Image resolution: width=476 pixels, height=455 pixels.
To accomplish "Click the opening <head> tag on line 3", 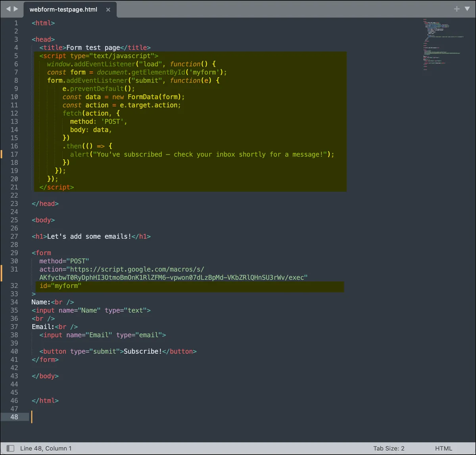I will tap(43, 39).
